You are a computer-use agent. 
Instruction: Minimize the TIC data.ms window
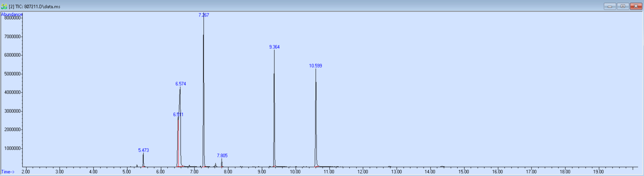(610, 6)
